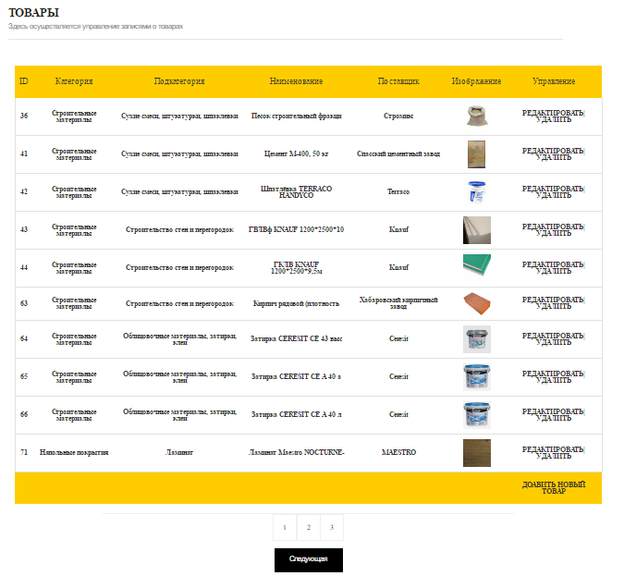This screenshot has height=576, width=624.
Task: Click УДАЛИТЬ for product ID 65
Action: coord(553,380)
